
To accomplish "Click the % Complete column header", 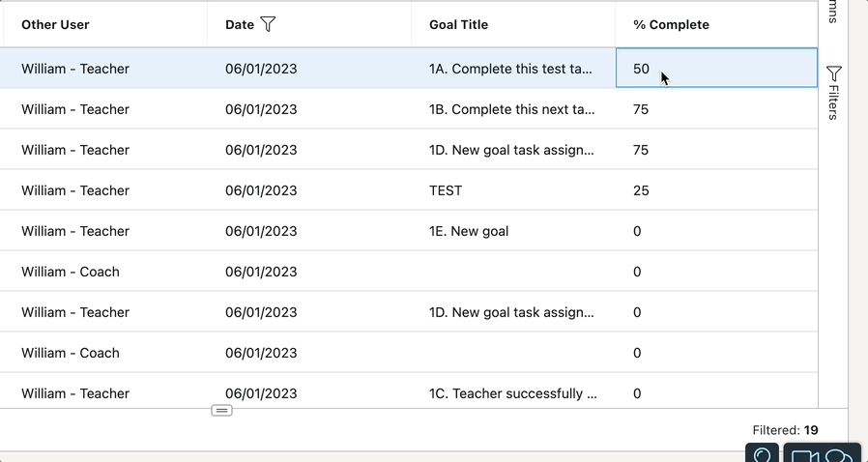I will click(671, 24).
